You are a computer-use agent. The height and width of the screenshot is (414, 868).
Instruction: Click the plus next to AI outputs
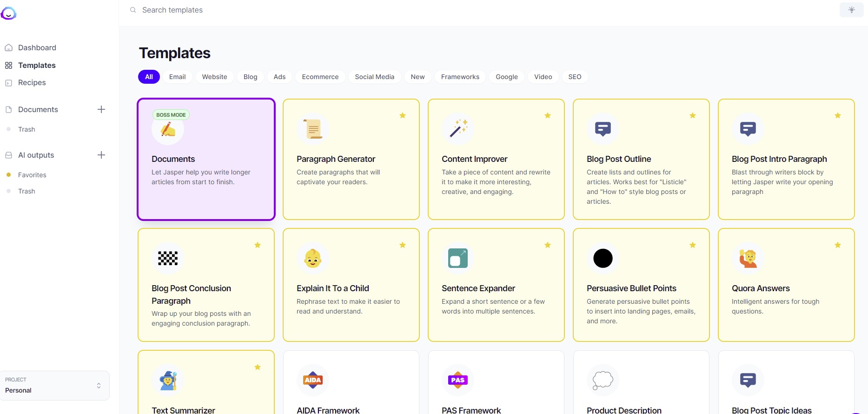pos(101,155)
